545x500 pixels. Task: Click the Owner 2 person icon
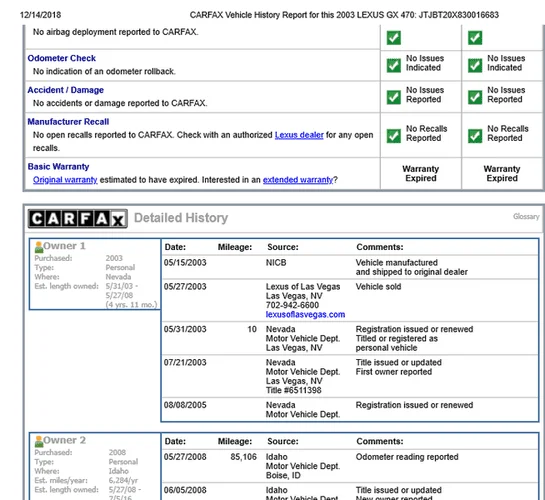tap(39, 441)
